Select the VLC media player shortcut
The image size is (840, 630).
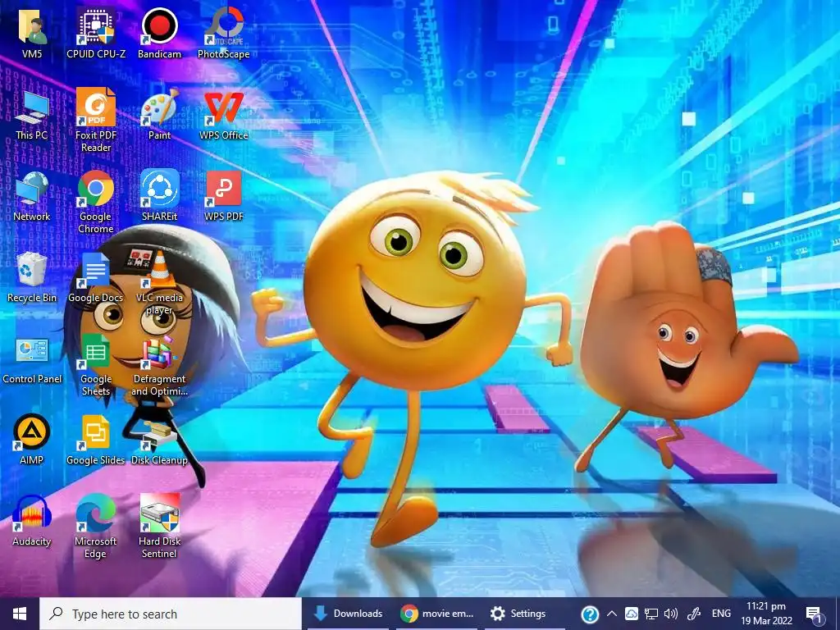click(160, 283)
